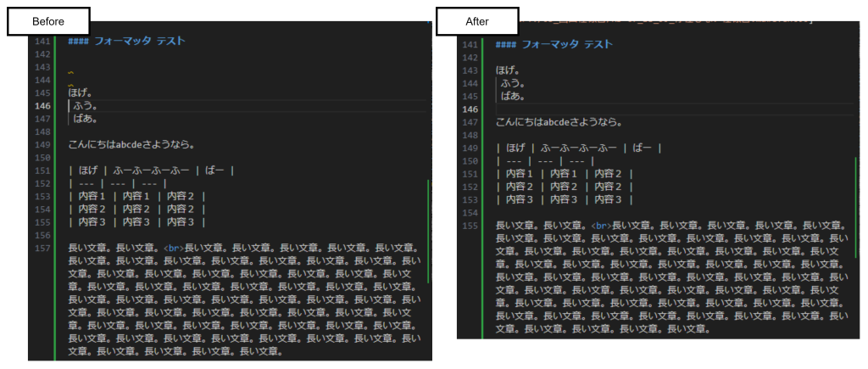Image resolution: width=868 pixels, height=369 pixels.
Task: Click the long 長い文章 paragraph in After editor
Action: [671, 277]
